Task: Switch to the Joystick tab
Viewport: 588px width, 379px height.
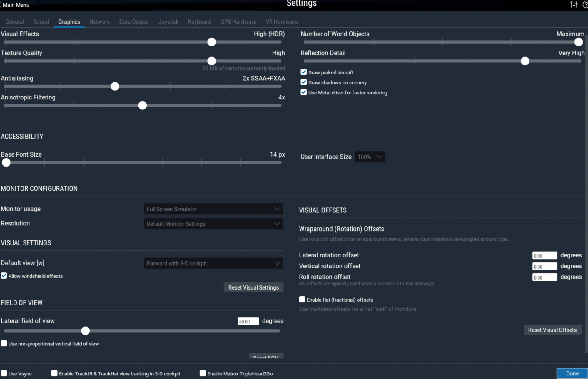Action: [x=168, y=22]
